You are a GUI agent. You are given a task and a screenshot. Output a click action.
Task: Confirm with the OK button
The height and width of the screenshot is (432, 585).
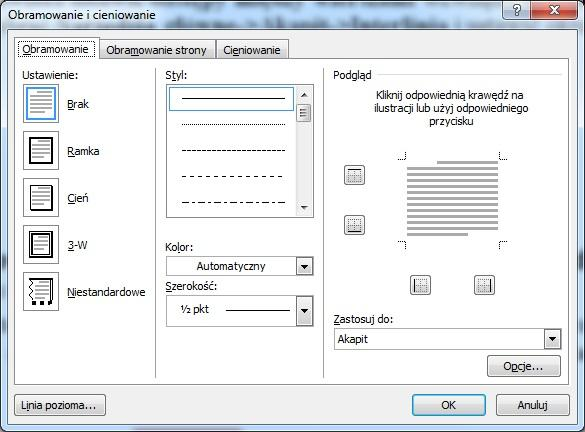[449, 405]
